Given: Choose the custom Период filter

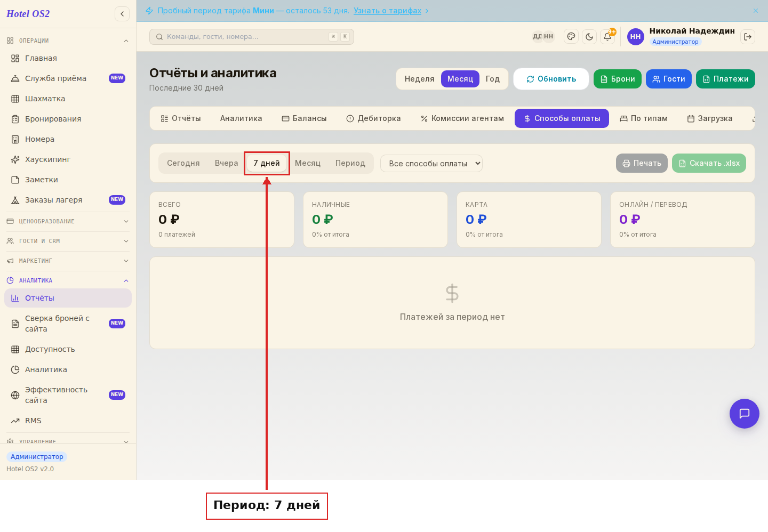Looking at the screenshot, I should 350,163.
